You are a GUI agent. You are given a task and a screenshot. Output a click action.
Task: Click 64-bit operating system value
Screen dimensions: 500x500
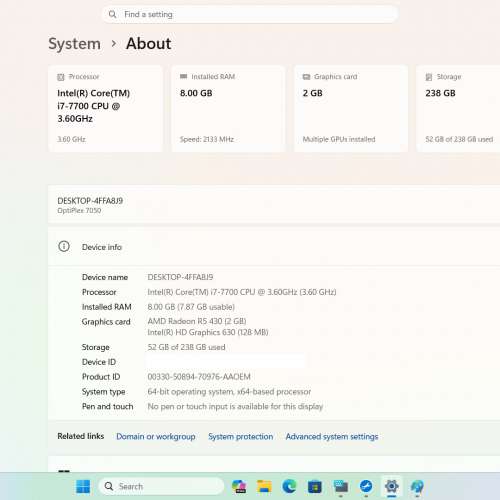(x=229, y=392)
